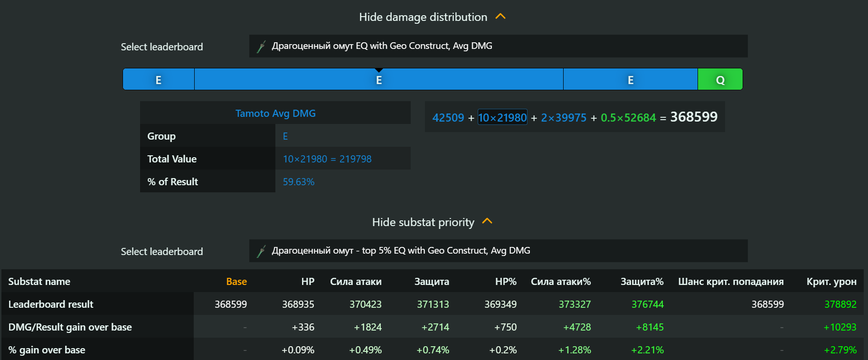This screenshot has height=360, width=868.
Task: Click the 42509 term in the damage formula
Action: coord(448,118)
